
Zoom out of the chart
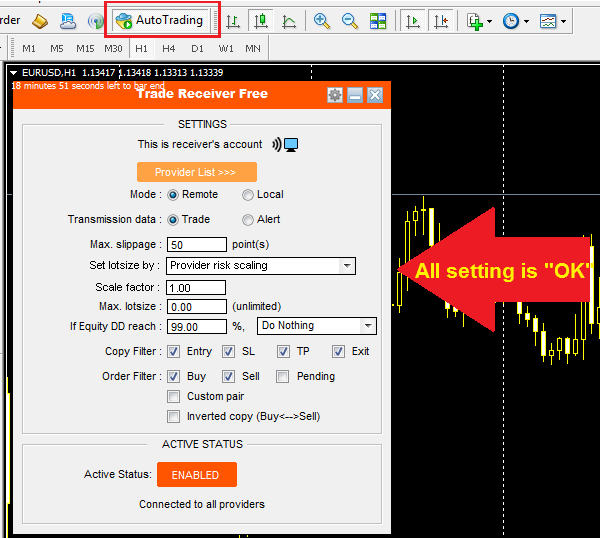pos(349,21)
